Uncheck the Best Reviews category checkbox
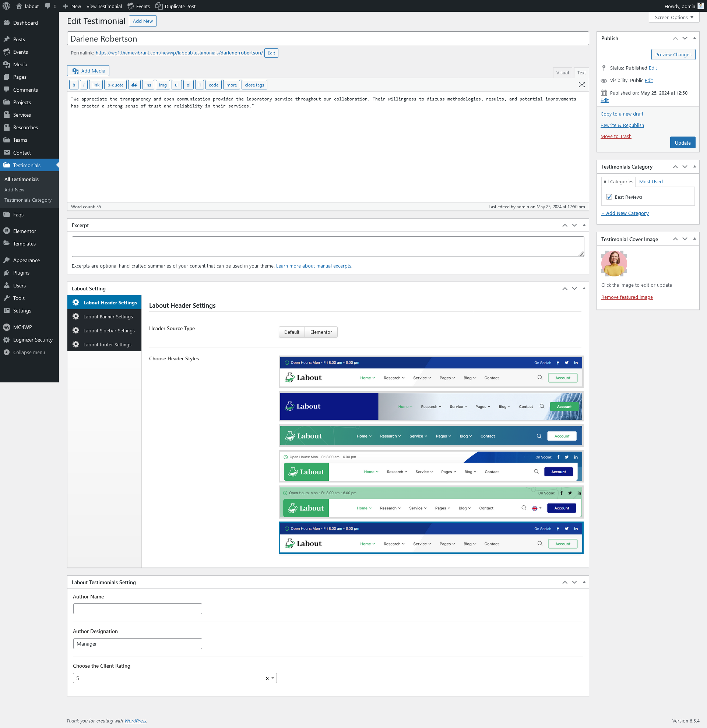 [609, 197]
